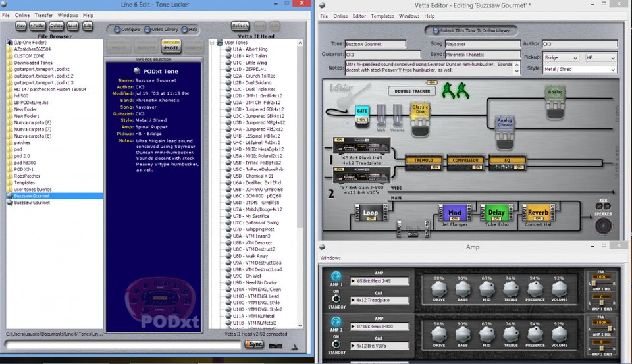Open Editor menu in Vetta Editor

tap(359, 16)
